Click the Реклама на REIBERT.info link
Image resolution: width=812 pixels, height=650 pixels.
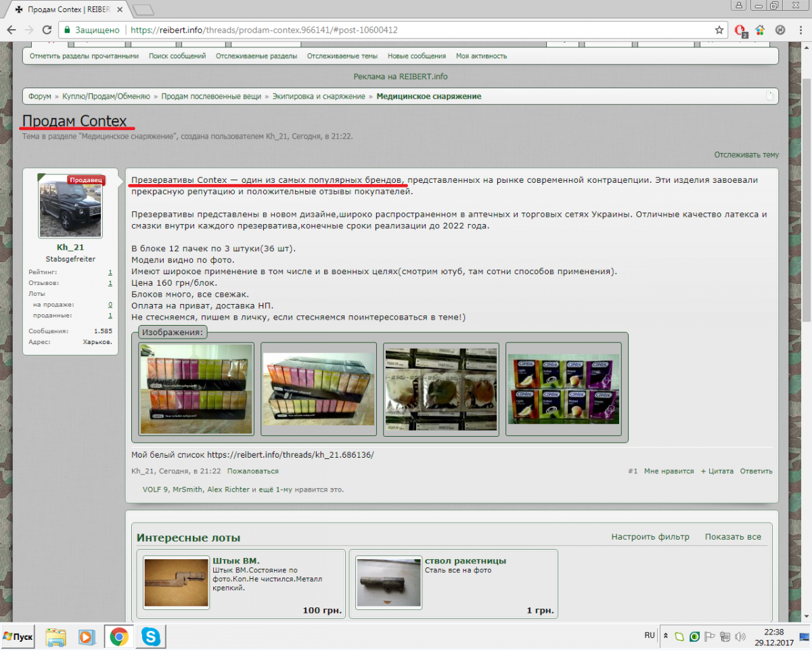pyautogui.click(x=401, y=77)
